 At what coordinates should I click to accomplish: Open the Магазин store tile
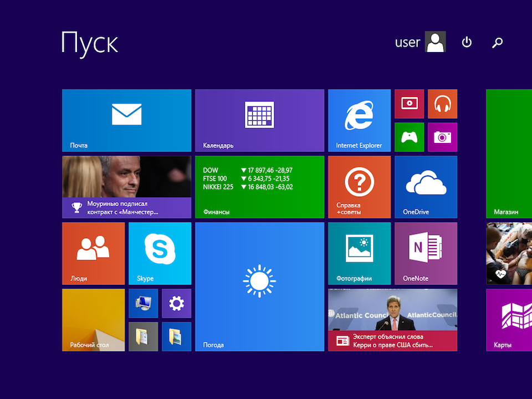509,154
